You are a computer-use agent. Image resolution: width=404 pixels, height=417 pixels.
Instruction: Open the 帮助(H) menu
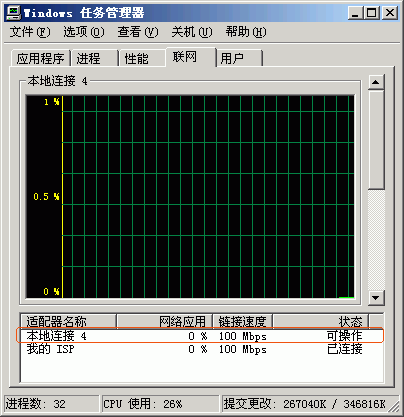246,32
